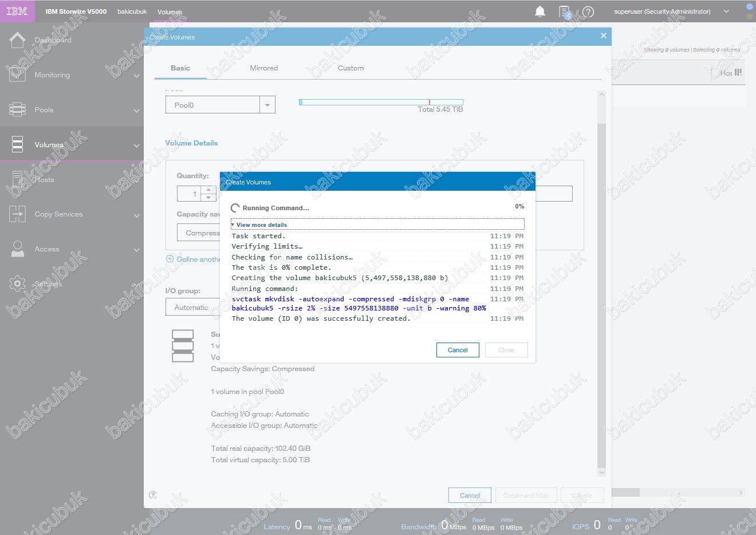Click the Volume Details heading

[x=191, y=143]
